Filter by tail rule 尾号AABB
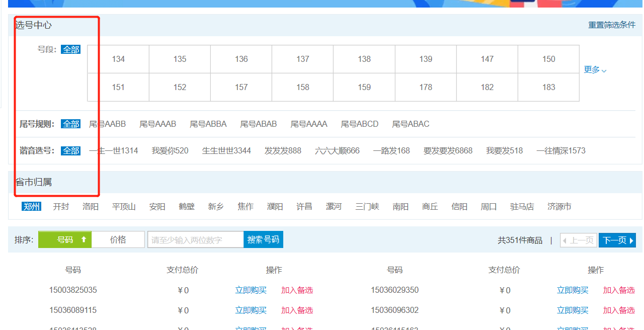This screenshot has height=330, width=644. click(x=107, y=123)
